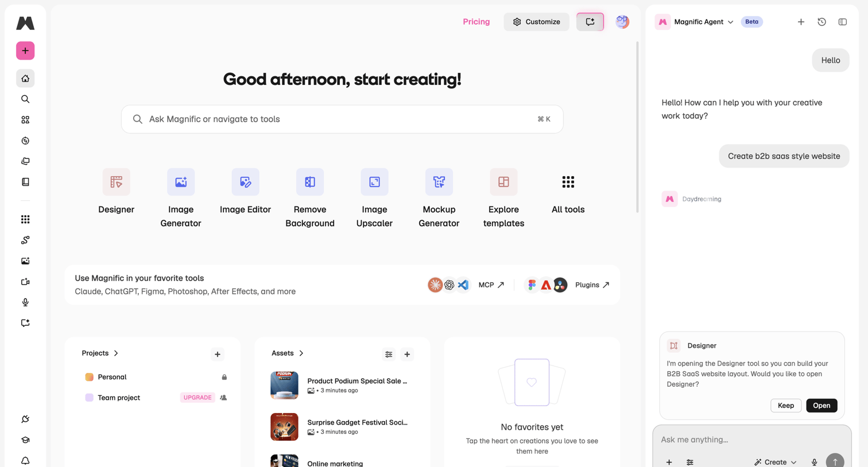Open the sidebar image generation icon
Image resolution: width=868 pixels, height=467 pixels.
pyautogui.click(x=25, y=261)
